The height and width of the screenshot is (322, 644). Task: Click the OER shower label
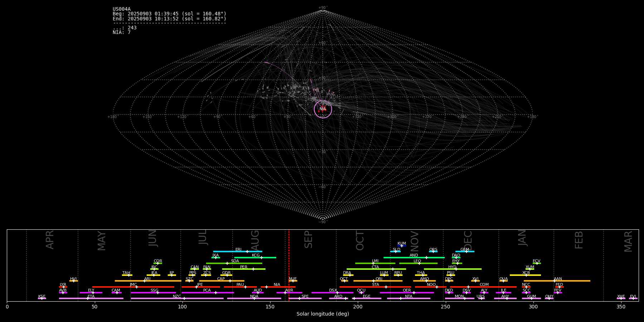pos(407,291)
